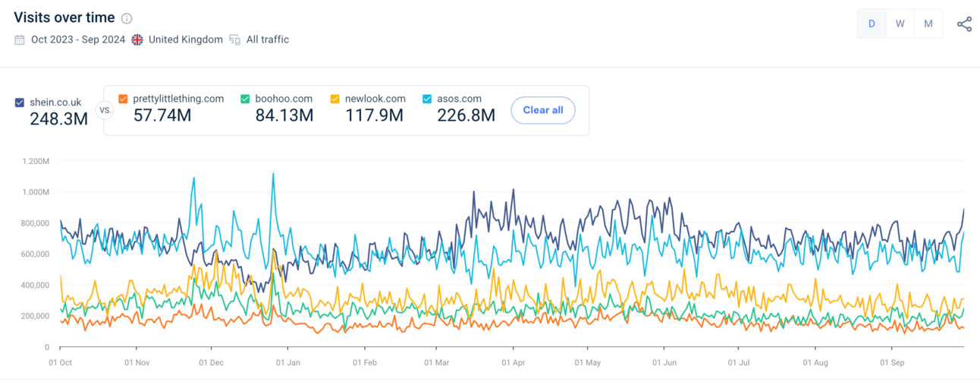Click the 01 Jun x-axis label
The height and width of the screenshot is (388, 980).
664,363
